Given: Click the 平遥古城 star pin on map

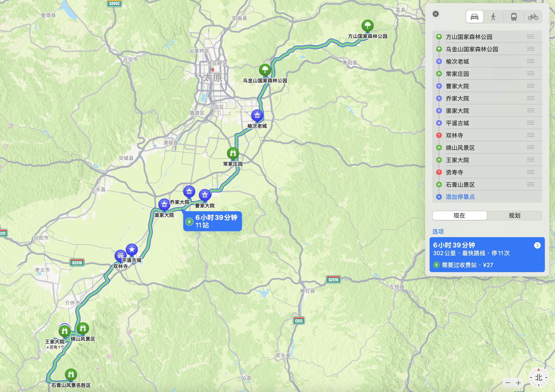Looking at the screenshot, I should pyautogui.click(x=132, y=249).
